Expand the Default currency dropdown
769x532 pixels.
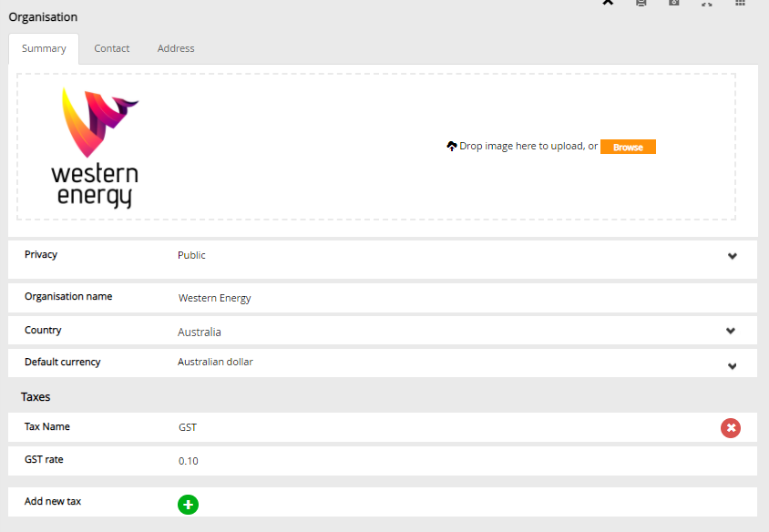tap(733, 366)
